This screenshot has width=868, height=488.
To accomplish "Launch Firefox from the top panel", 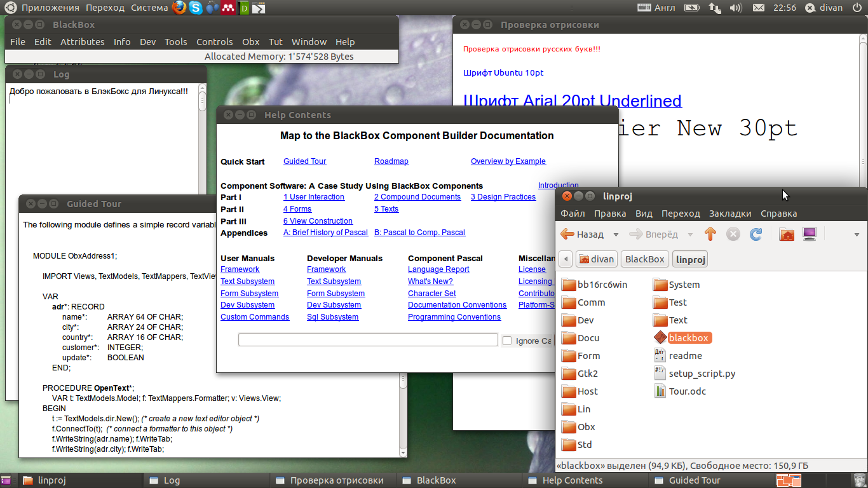I will click(x=179, y=8).
